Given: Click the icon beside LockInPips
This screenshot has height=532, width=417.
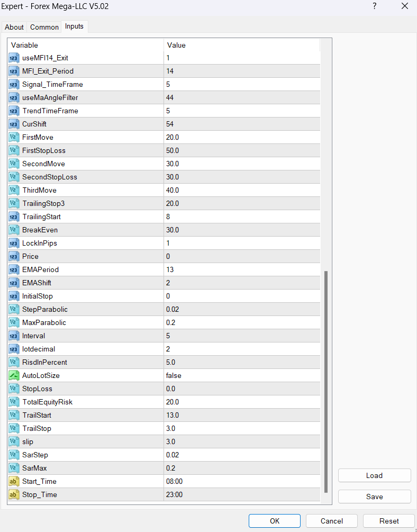Looking at the screenshot, I should (14, 244).
